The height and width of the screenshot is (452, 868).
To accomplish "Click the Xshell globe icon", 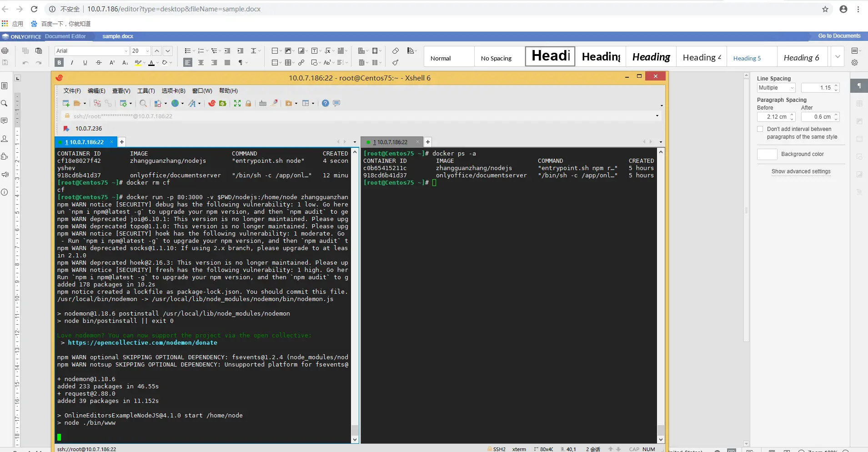I will [x=175, y=104].
